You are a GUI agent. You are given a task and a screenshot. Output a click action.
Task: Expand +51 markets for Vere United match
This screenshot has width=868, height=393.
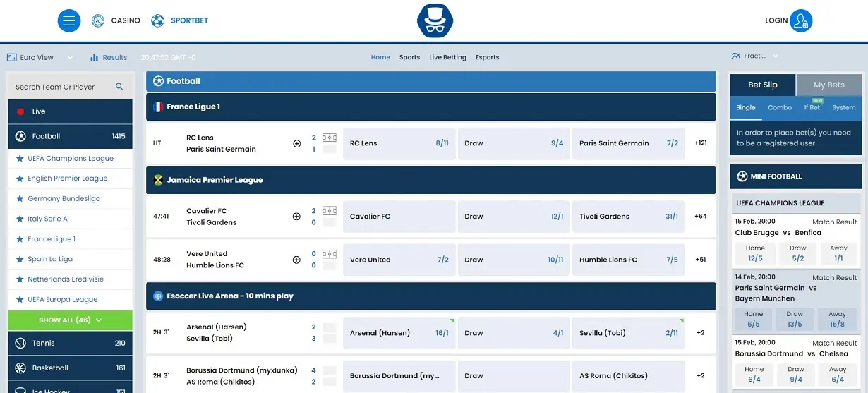coord(701,260)
